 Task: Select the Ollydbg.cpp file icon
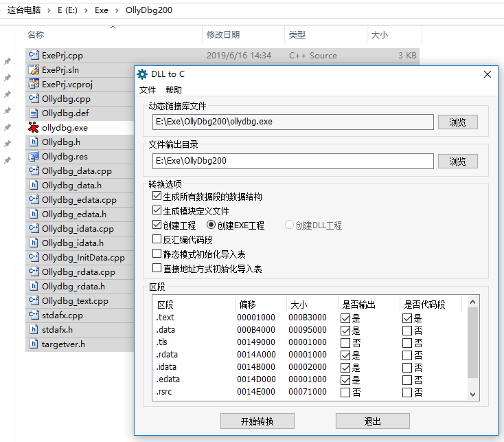34,99
